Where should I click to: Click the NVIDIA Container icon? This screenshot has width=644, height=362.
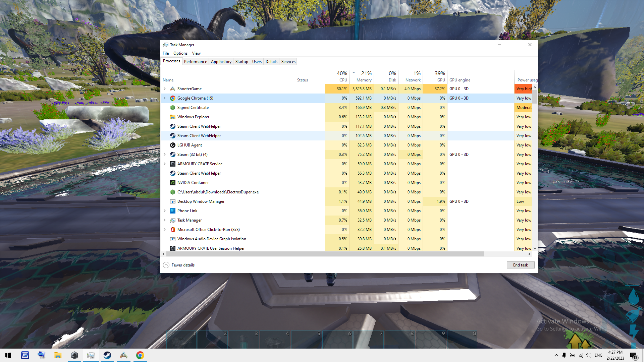click(x=172, y=183)
